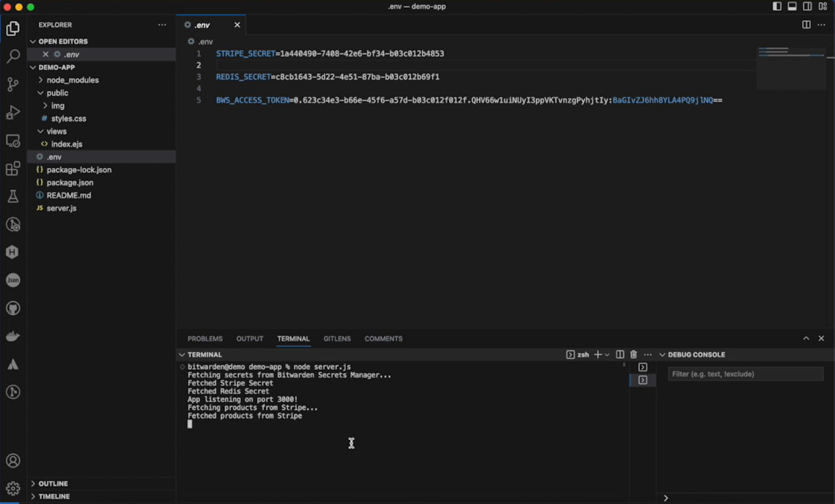This screenshot has width=835, height=504.
Task: Open the GitHub extension view
Action: pos(13,308)
